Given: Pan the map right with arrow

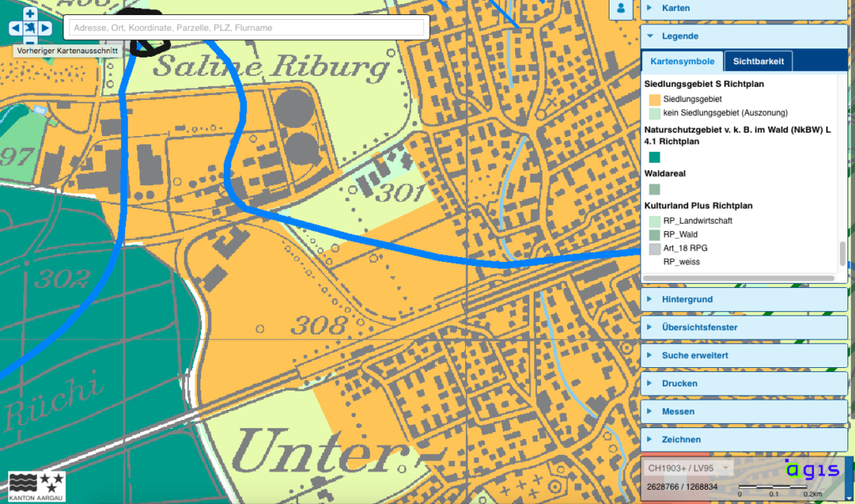Looking at the screenshot, I should pos(45,28).
